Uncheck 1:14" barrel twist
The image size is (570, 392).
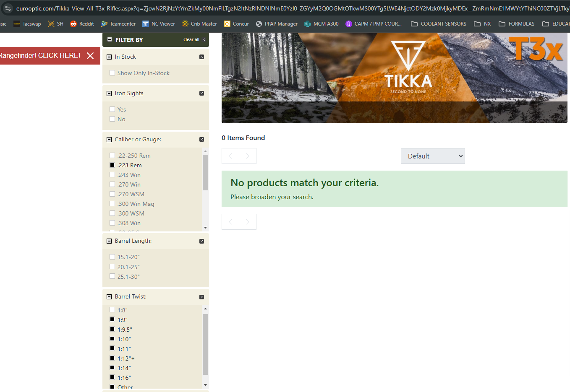point(112,368)
